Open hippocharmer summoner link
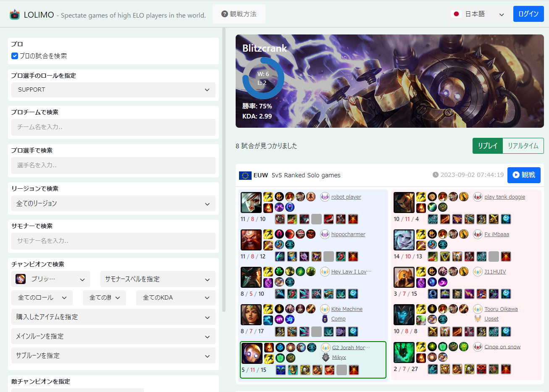Screen dimensions: 549x392 pos(348,234)
